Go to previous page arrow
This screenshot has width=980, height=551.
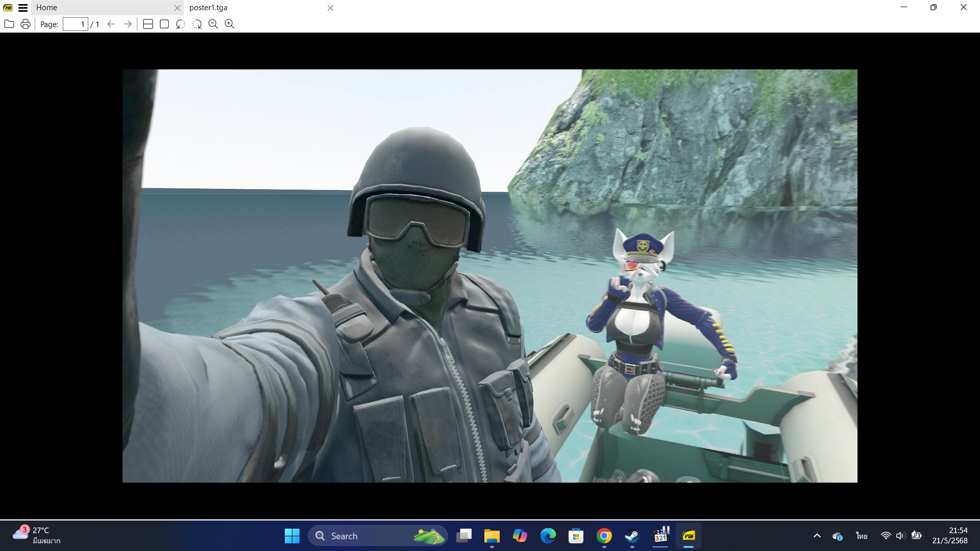pyautogui.click(x=111, y=24)
